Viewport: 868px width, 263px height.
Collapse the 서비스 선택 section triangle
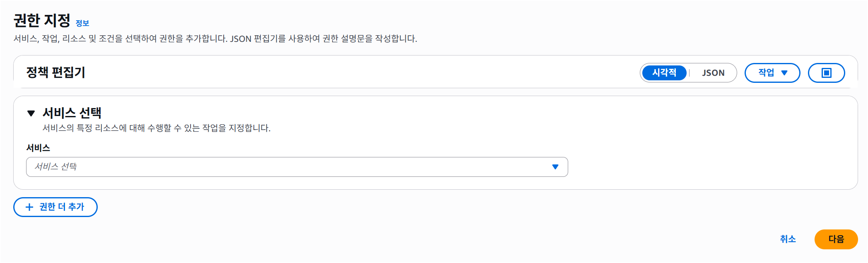(31, 113)
